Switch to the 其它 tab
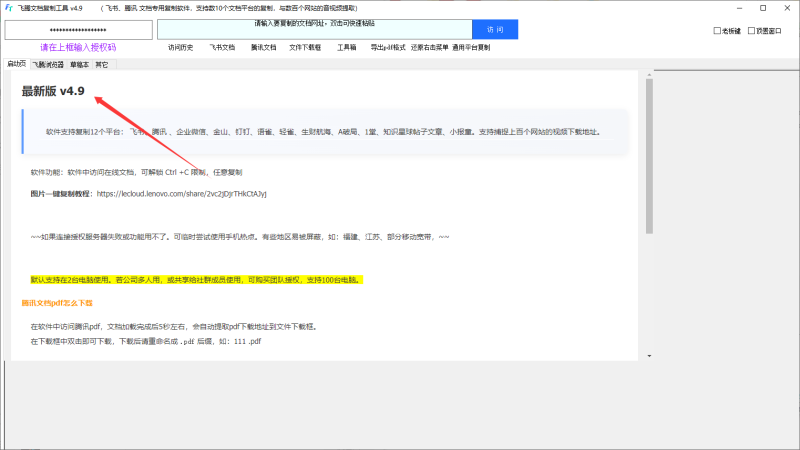This screenshot has height=450, width=800. 102,64
